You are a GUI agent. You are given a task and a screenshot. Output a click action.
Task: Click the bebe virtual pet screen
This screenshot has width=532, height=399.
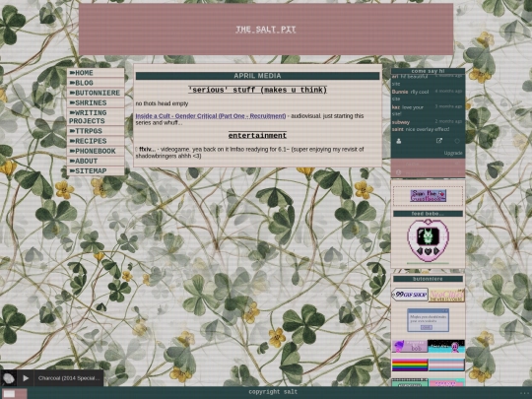tap(428, 236)
